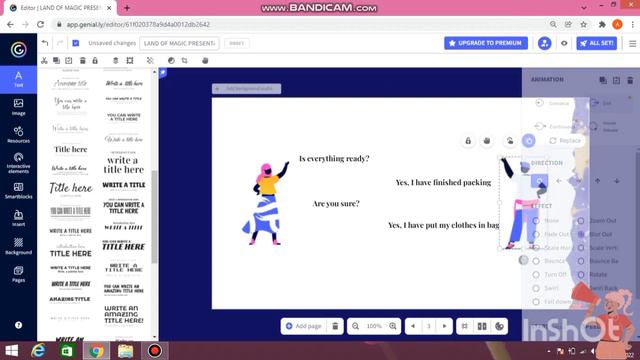640x360 pixels.
Task: Select 'Yes, I have finished packing' text
Action: 443,182
